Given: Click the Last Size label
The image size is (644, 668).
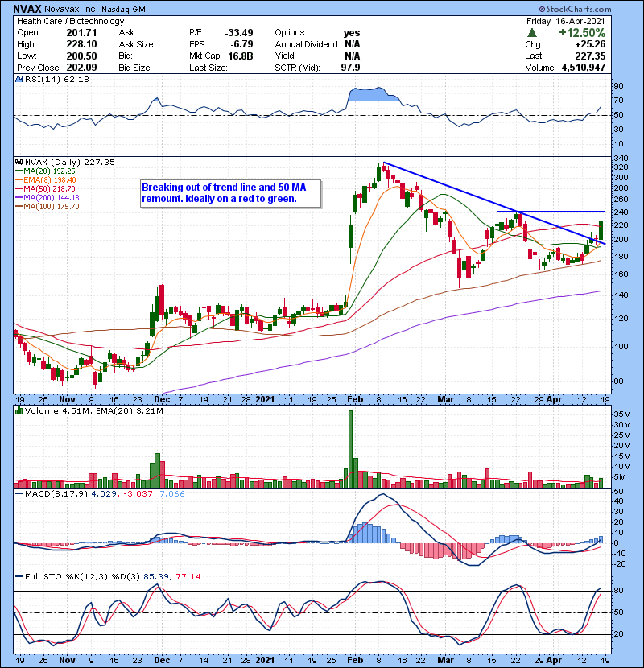Looking at the screenshot, I should (208, 68).
